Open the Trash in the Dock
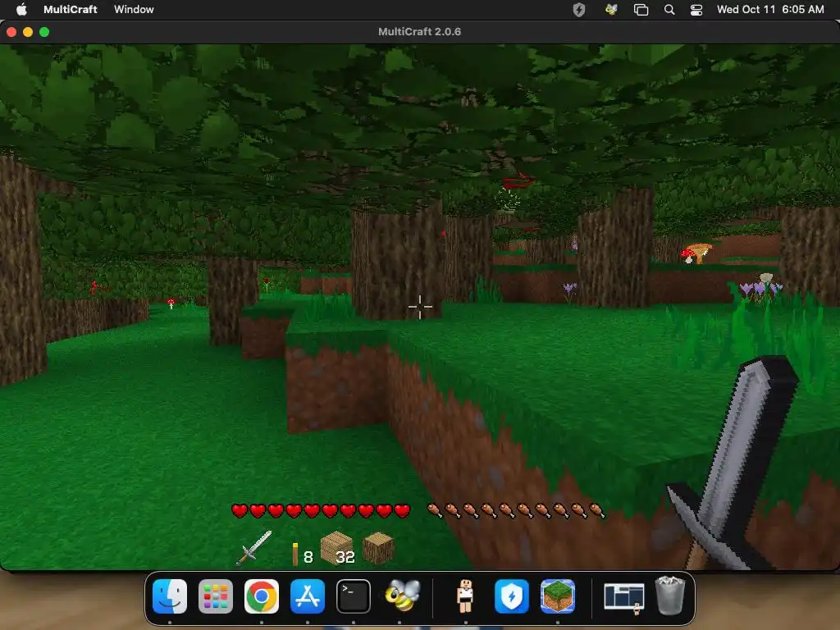 [669, 596]
